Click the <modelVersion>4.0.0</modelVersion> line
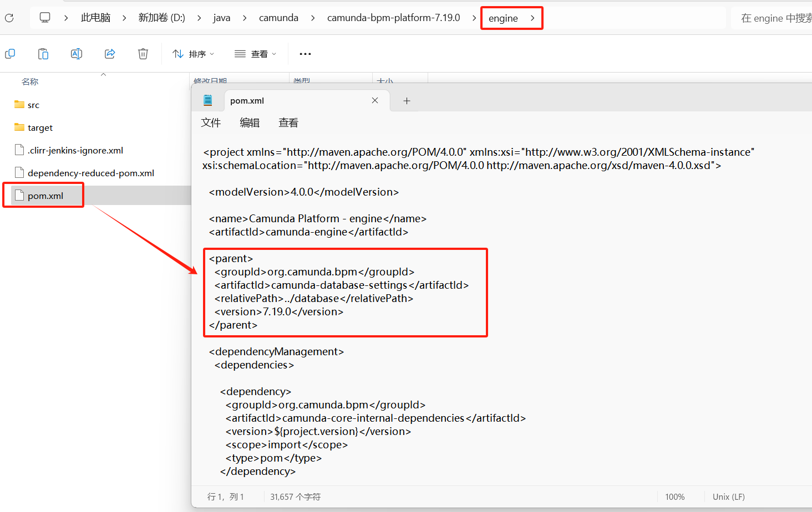812x512 pixels. (304, 192)
